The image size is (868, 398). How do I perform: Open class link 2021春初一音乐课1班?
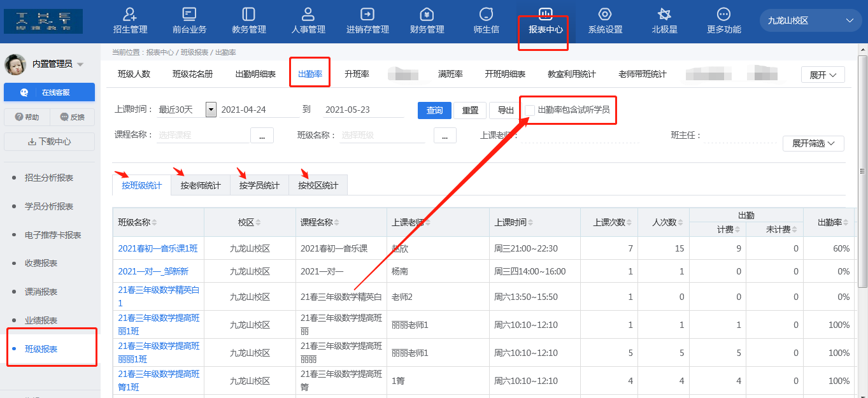click(158, 248)
